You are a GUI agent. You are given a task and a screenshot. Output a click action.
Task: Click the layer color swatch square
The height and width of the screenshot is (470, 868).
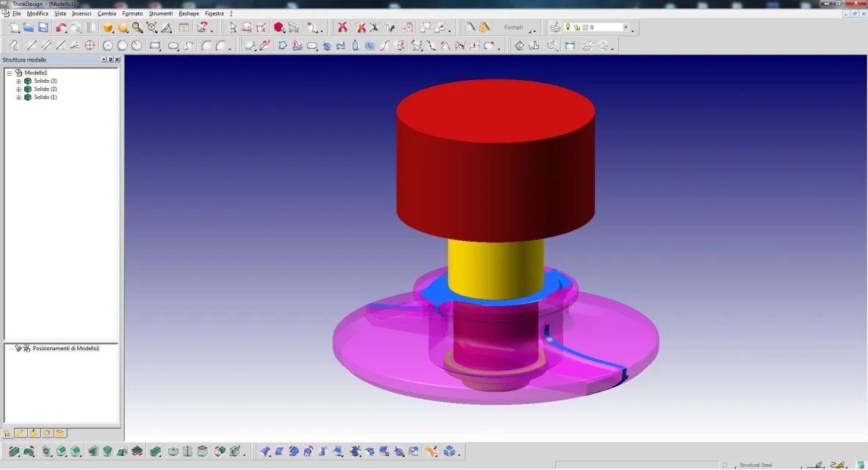coord(585,28)
